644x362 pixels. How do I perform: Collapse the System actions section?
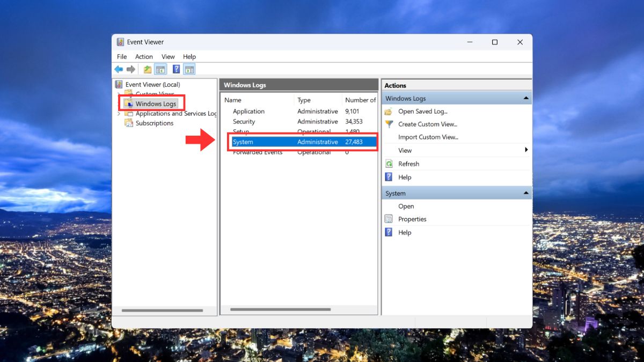[526, 193]
